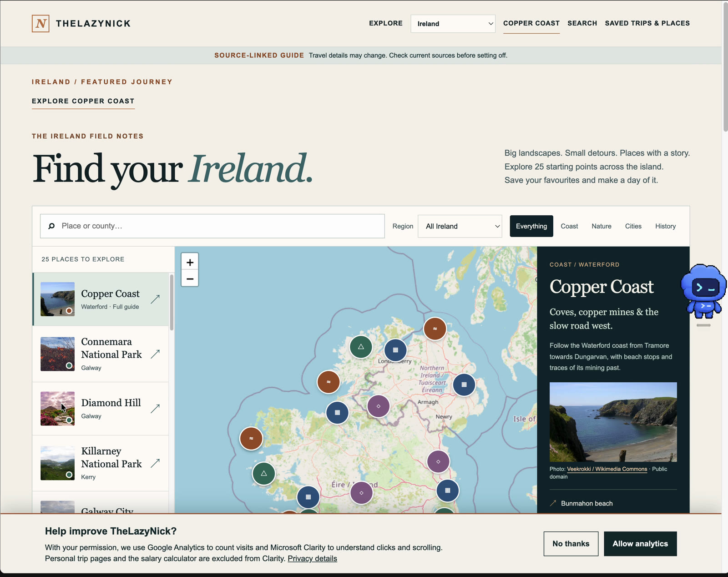Click the 'Killarney National Park' list title
Viewport: 728px width, 577px height.
coord(111,457)
